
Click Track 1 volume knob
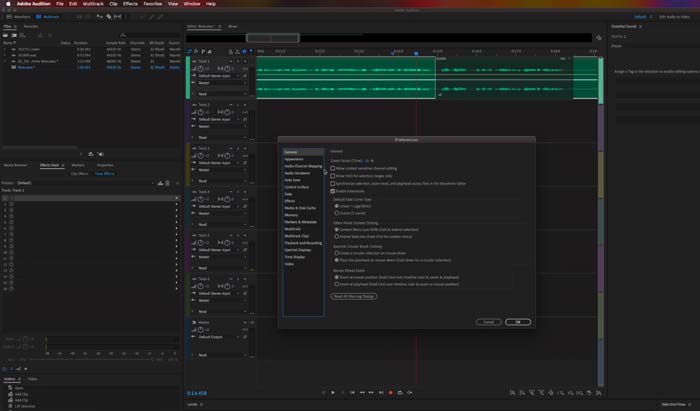(x=201, y=69)
